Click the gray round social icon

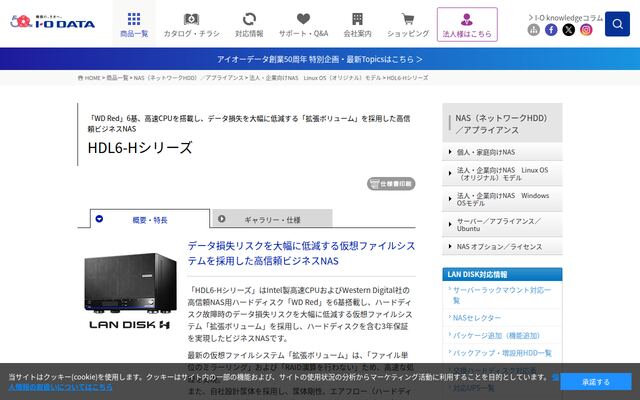(533, 29)
